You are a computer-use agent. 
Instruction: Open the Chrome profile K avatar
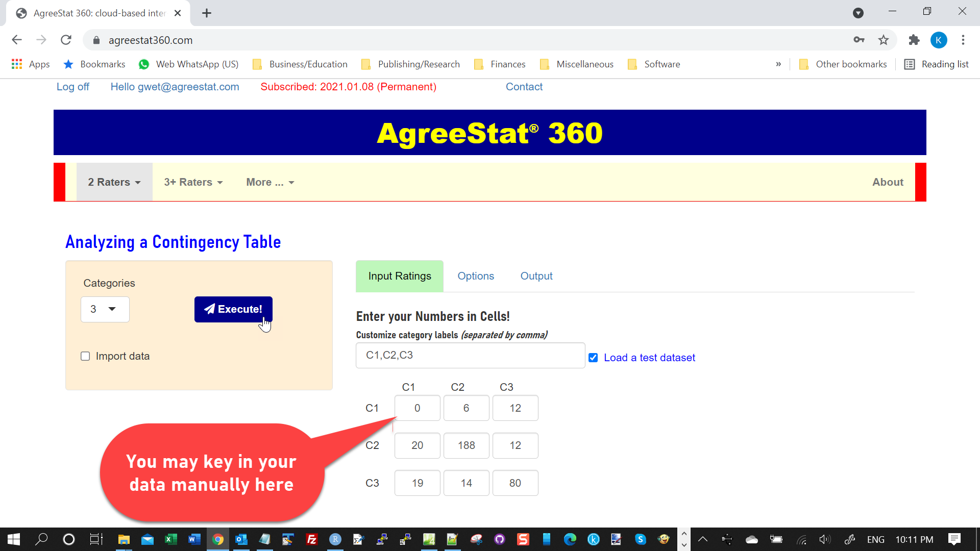pos(939,40)
